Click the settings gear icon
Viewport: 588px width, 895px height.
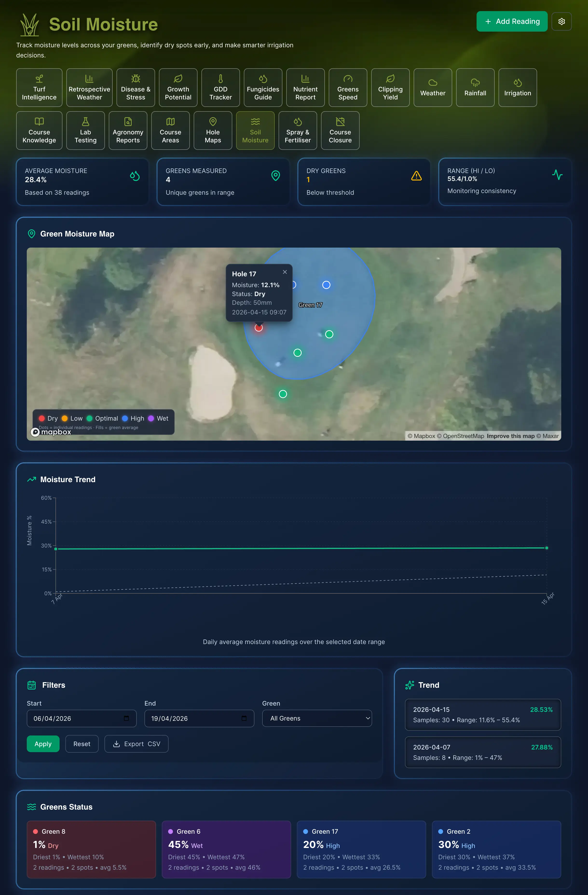(x=561, y=21)
